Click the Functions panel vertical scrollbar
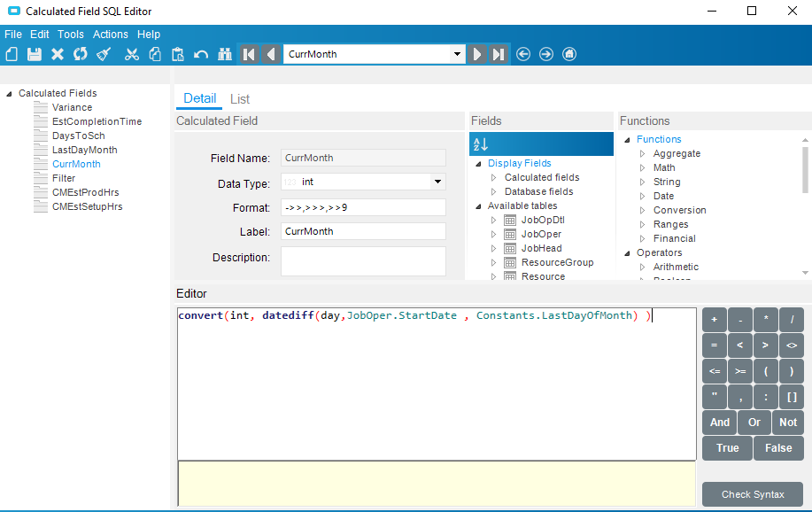The image size is (812, 512). [805, 170]
